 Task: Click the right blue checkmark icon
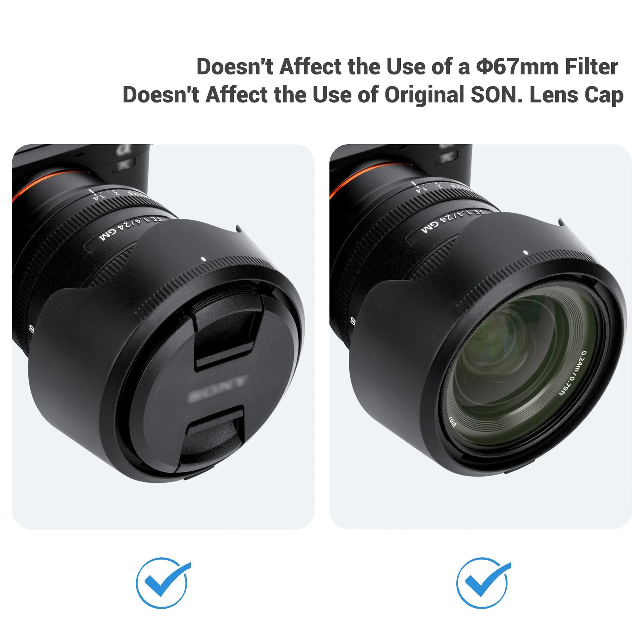(x=483, y=583)
